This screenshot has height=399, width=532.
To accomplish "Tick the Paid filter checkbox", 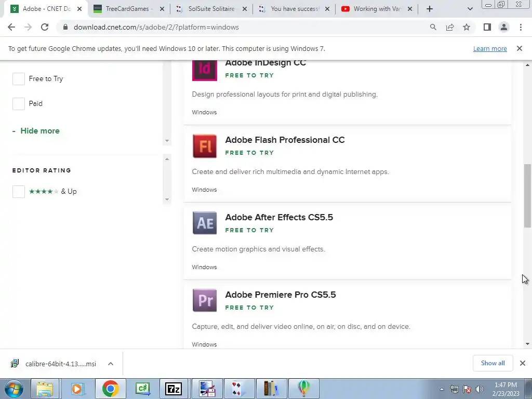I will 19,103.
